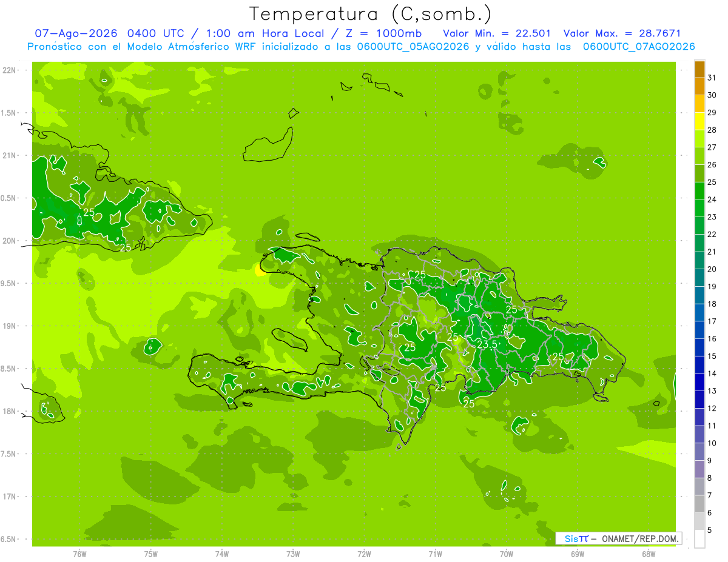Click the '0600UTC_07AGO2026' valid-until time
Screen dimensions: 728x562
pos(639,47)
